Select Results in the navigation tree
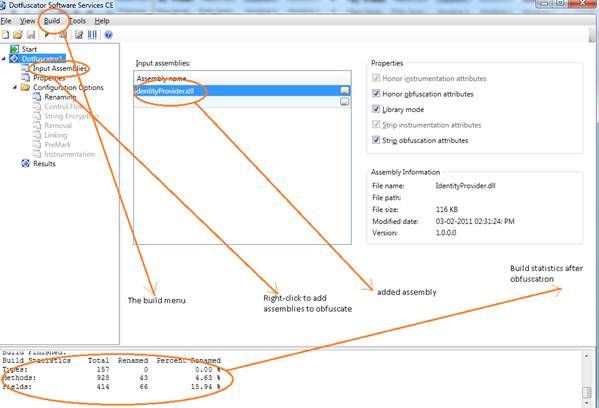 click(x=44, y=164)
